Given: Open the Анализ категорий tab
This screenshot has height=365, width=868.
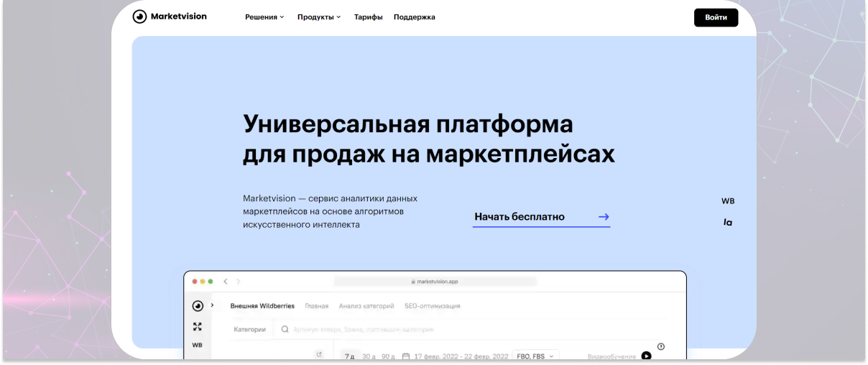Looking at the screenshot, I should tap(366, 306).
